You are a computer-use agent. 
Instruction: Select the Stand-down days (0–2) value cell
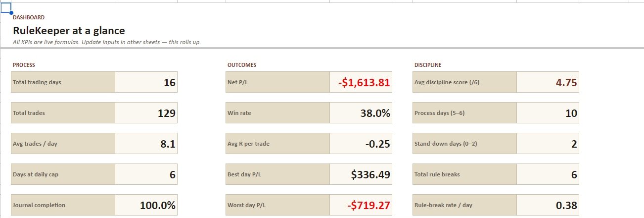coord(548,144)
